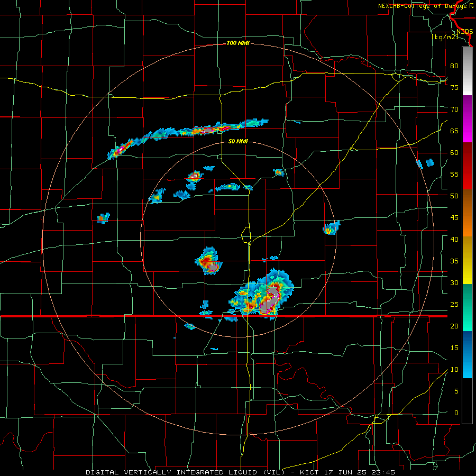Click the "50 NMI" range ring label
The height and width of the screenshot is (476, 476).
pyautogui.click(x=238, y=141)
